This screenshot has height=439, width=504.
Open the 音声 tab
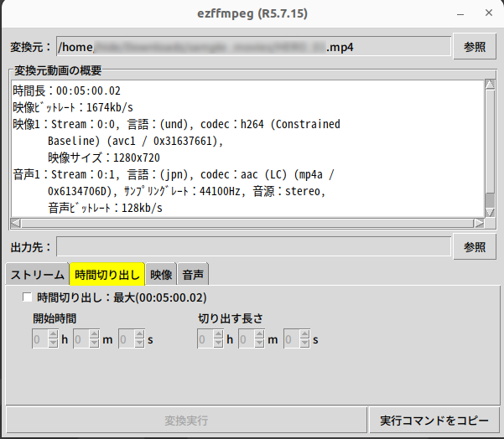pos(193,275)
